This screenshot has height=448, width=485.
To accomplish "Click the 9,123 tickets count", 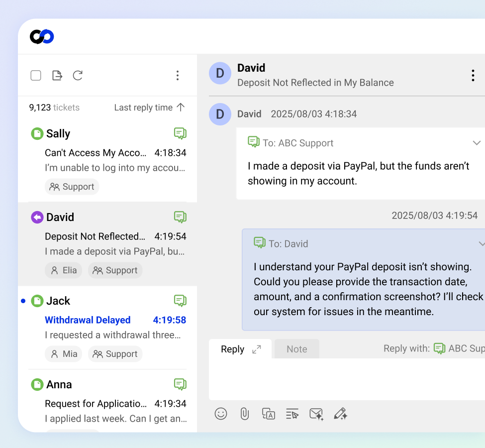I will click(54, 108).
